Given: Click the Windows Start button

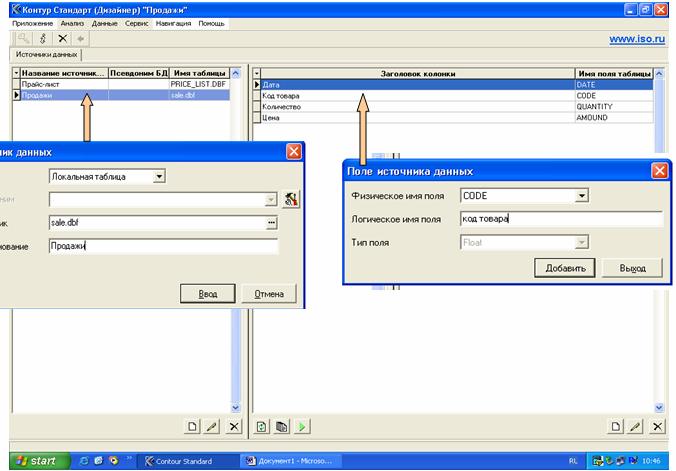Looking at the screenshot, I should click(x=35, y=461).
